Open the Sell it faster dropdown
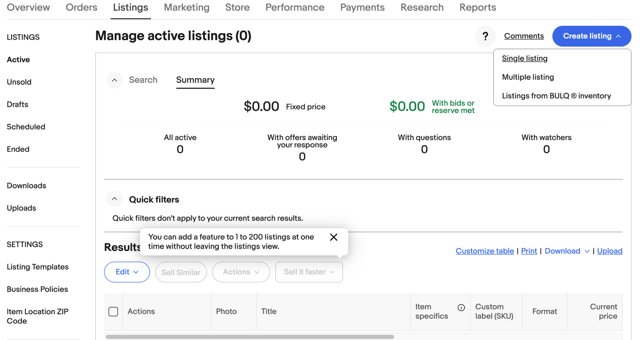 (309, 272)
